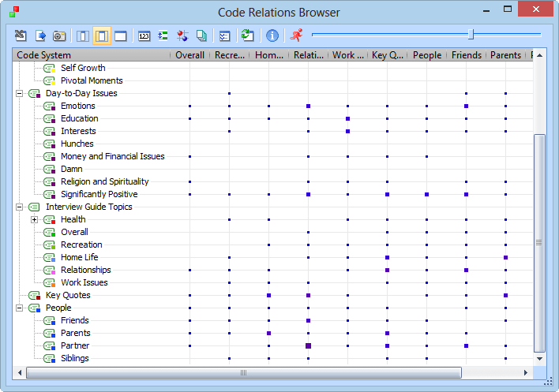Click the red running figure icon
The width and height of the screenshot is (559, 392).
tap(296, 35)
